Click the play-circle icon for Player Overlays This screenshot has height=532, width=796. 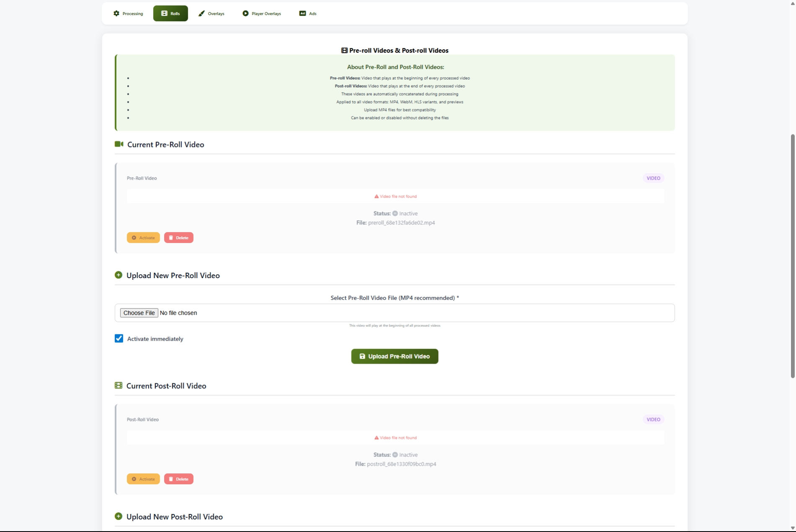tap(246, 13)
